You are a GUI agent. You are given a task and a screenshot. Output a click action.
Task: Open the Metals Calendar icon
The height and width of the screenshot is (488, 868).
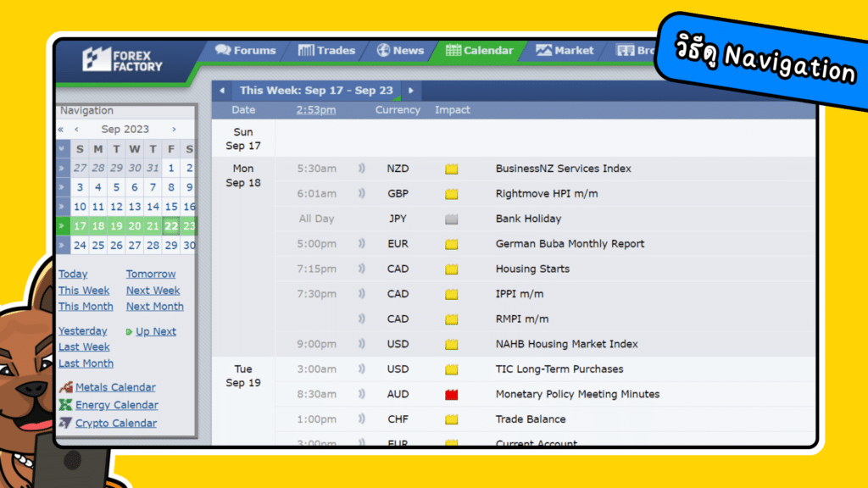[x=65, y=386]
